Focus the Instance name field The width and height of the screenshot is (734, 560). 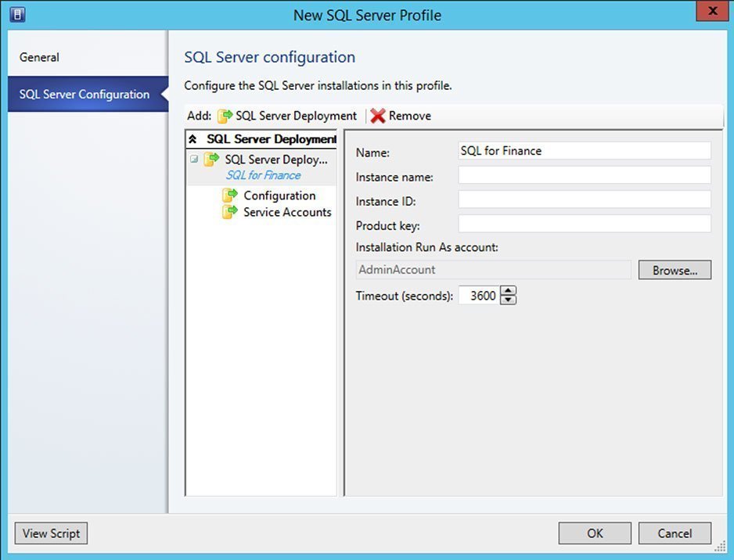[584, 175]
